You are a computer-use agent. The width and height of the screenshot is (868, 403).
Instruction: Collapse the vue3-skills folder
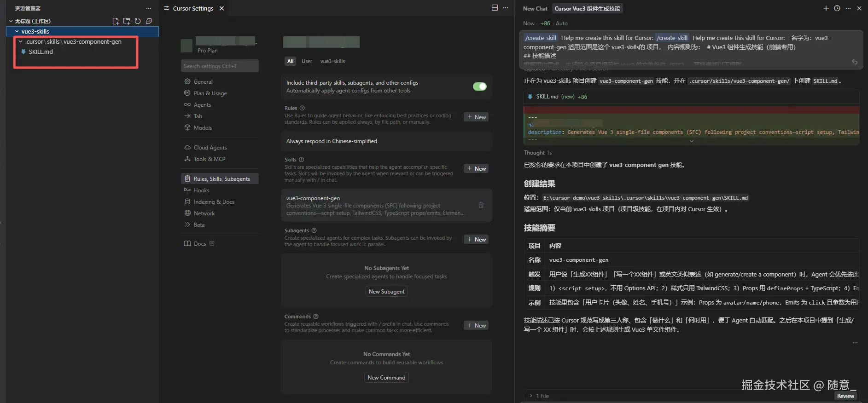point(17,32)
